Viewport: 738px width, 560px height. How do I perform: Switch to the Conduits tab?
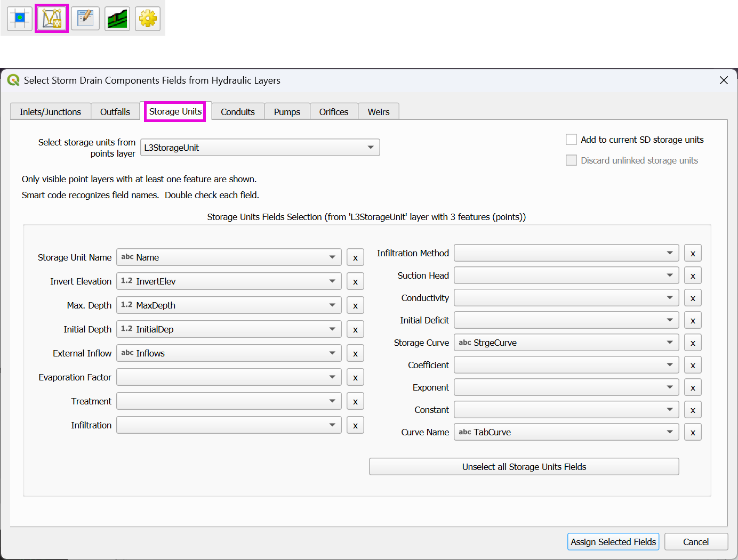[238, 112]
